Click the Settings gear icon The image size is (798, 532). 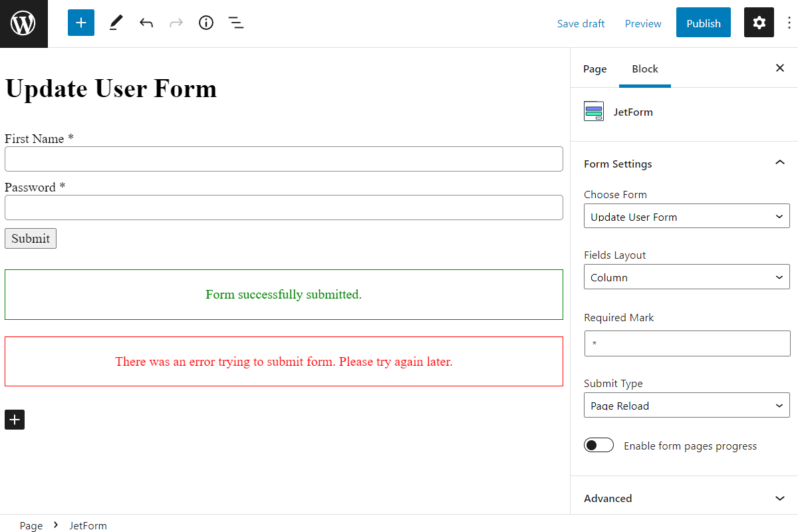pyautogui.click(x=759, y=22)
